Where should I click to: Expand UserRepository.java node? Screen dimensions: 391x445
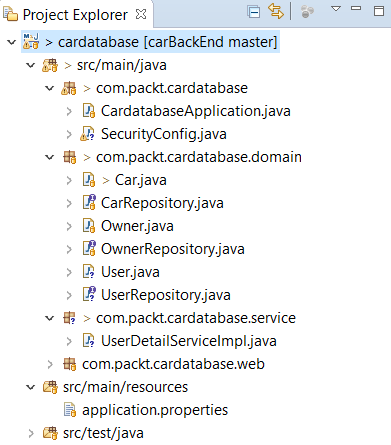69,295
